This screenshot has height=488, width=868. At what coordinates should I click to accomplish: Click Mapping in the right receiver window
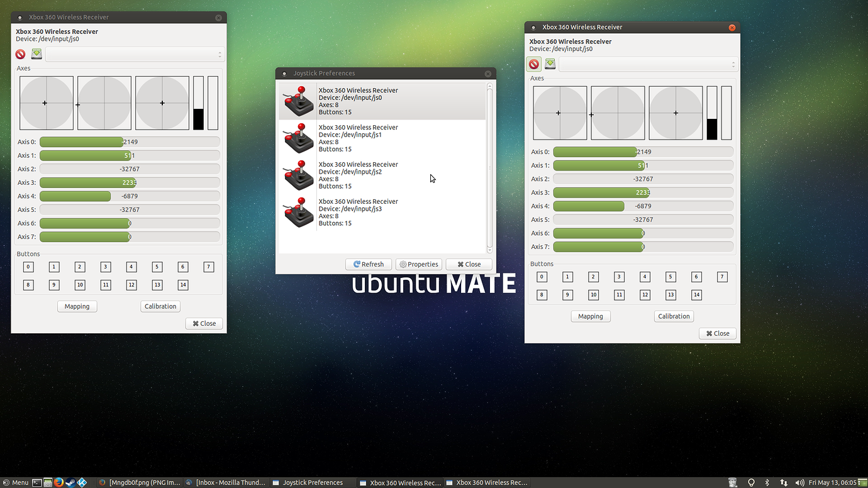pos(591,316)
